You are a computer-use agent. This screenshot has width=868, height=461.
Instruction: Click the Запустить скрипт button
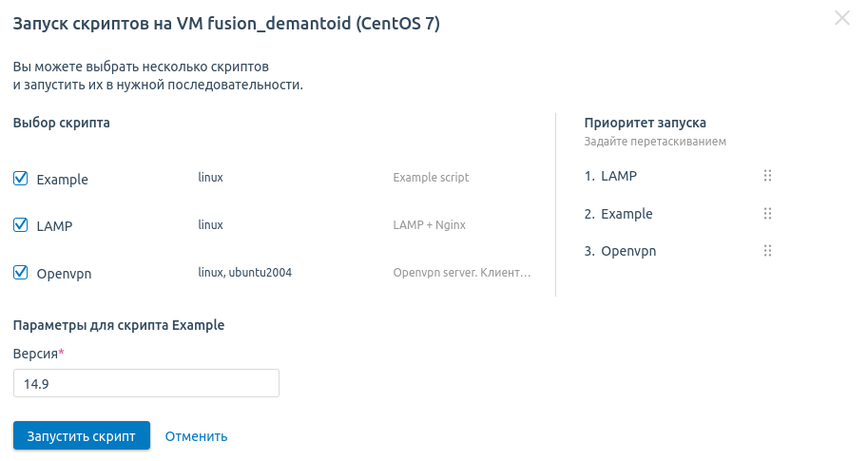pyautogui.click(x=82, y=436)
